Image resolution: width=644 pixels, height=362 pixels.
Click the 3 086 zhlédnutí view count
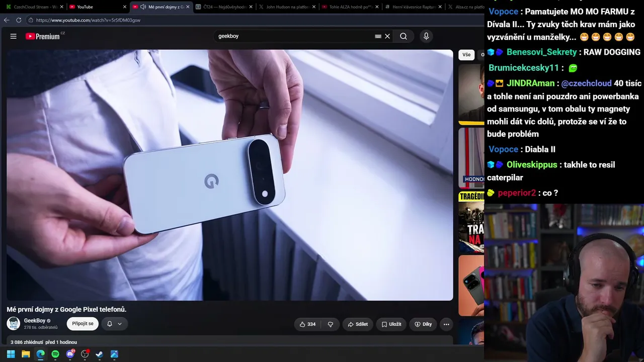pyautogui.click(x=27, y=342)
